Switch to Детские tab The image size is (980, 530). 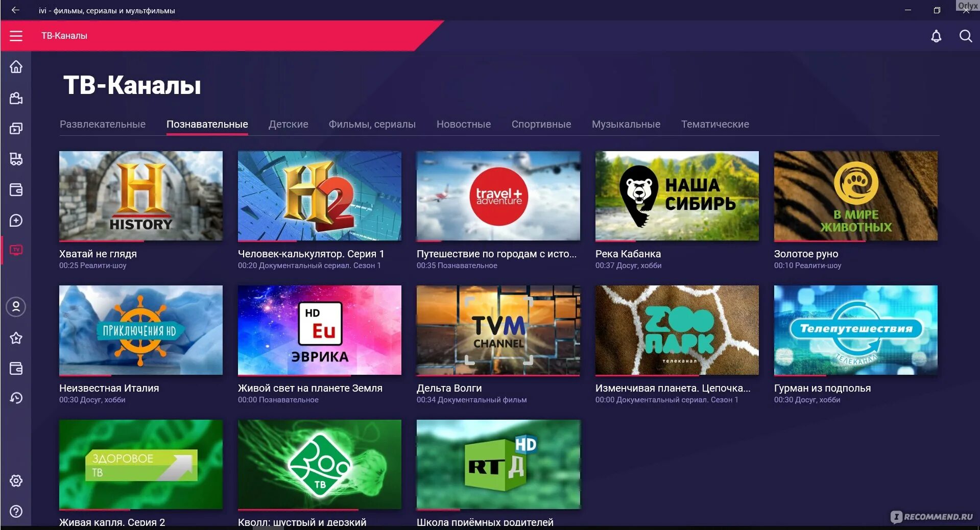pos(289,125)
